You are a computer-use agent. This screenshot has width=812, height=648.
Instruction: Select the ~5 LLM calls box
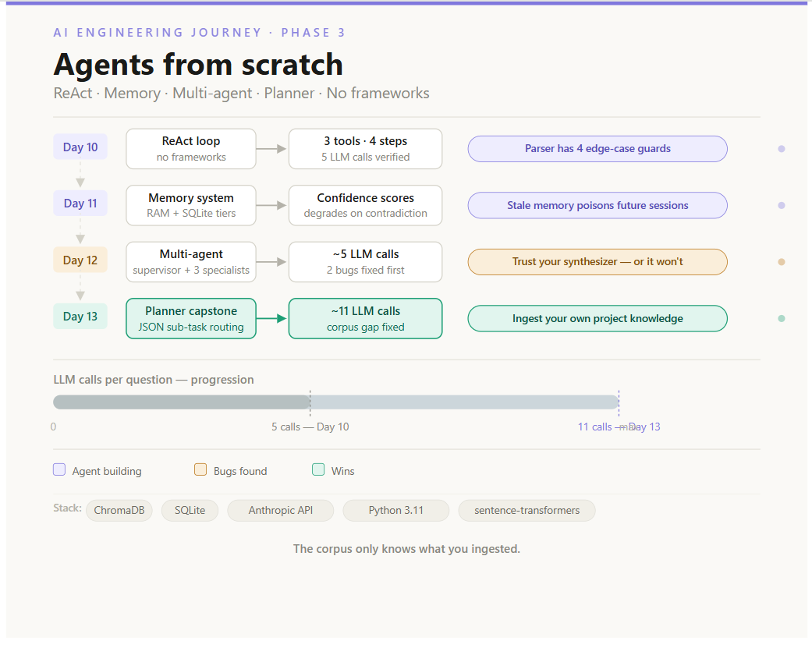(365, 262)
